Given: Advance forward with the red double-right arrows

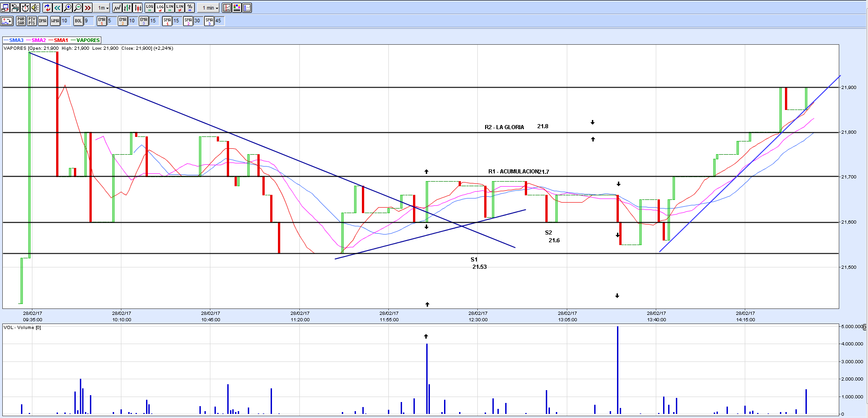Looking at the screenshot, I should point(88,8).
